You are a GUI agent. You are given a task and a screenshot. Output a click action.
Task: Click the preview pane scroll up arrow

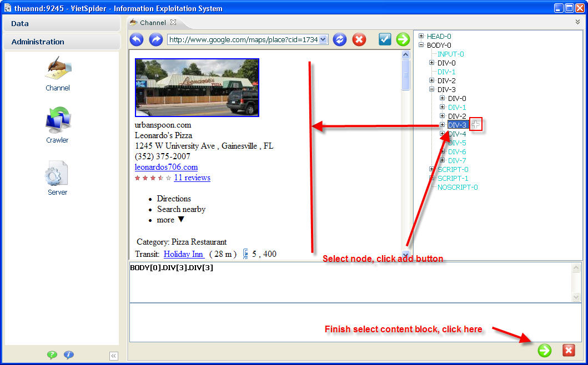tap(405, 55)
